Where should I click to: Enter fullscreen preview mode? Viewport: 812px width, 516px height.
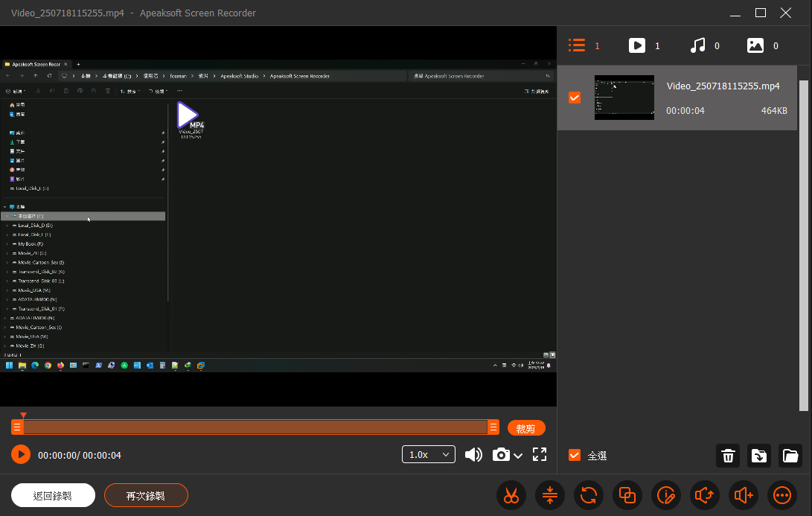tap(540, 454)
